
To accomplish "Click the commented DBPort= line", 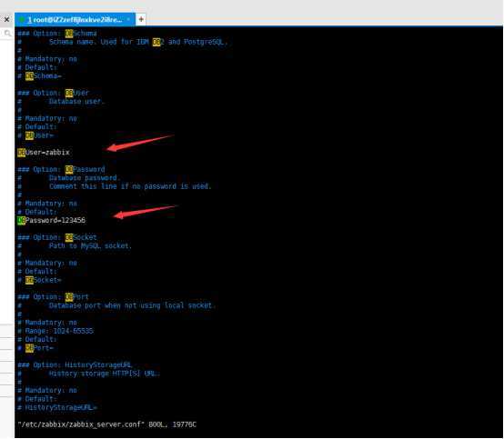I will [35, 348].
